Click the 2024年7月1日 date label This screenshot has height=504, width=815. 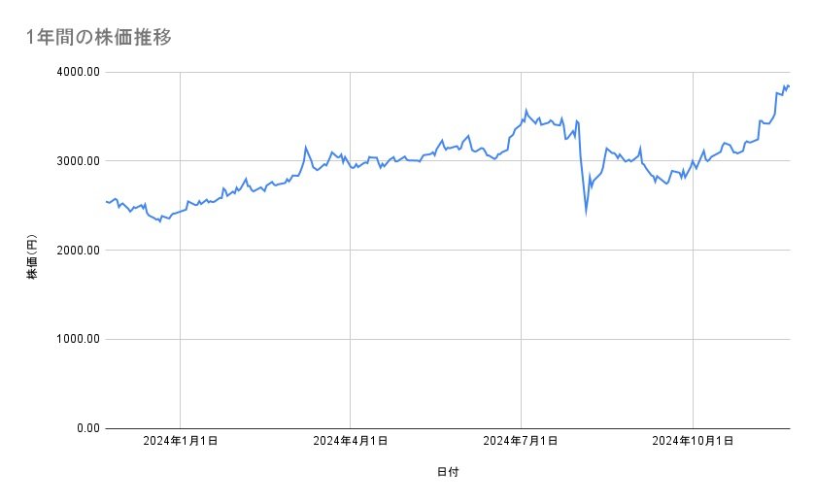[x=522, y=441]
